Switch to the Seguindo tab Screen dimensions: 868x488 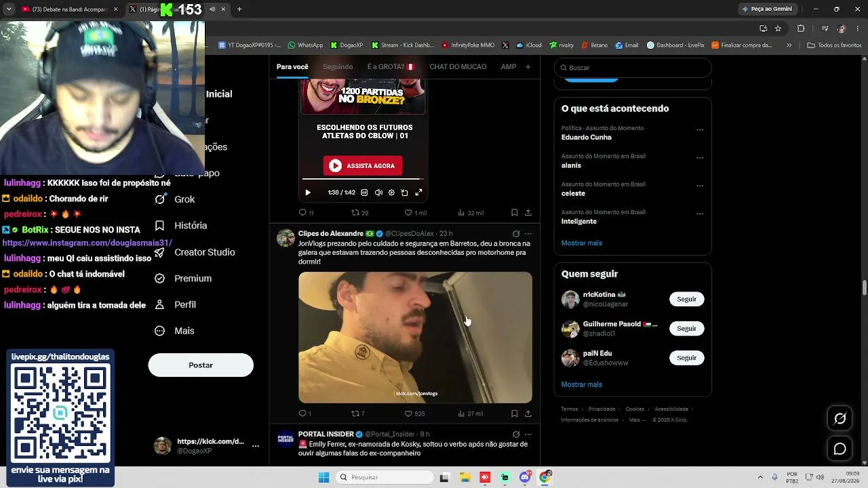click(338, 67)
